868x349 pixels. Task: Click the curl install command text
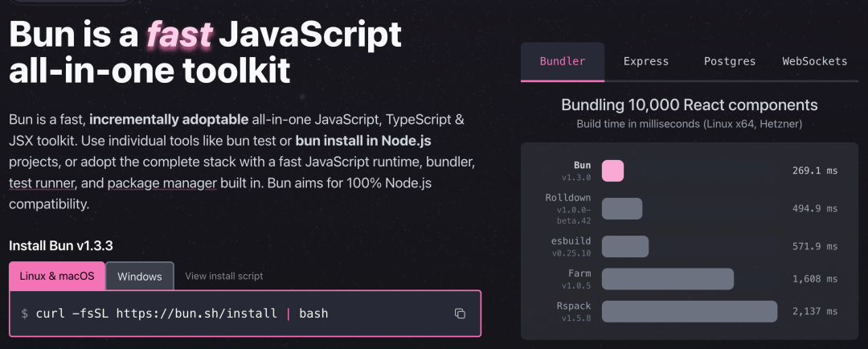pos(182,313)
